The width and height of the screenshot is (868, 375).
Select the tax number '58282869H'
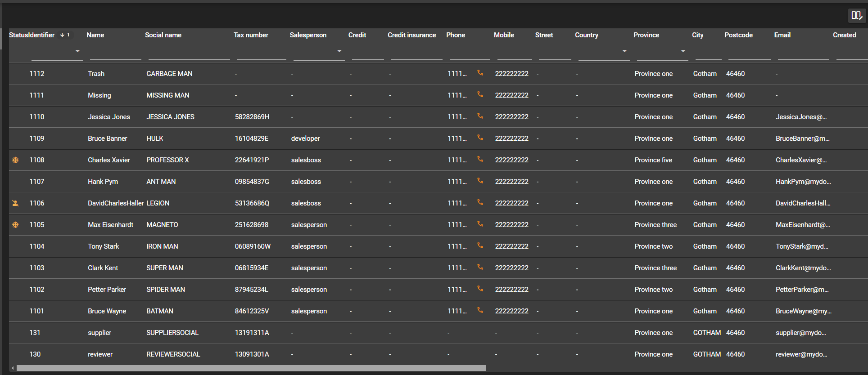click(x=252, y=117)
